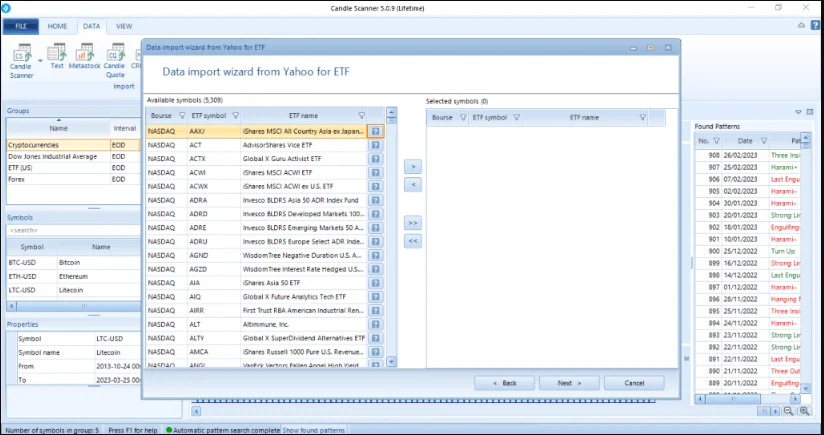Switch to the HOME ribbon tab
The height and width of the screenshot is (435, 824).
[58, 26]
